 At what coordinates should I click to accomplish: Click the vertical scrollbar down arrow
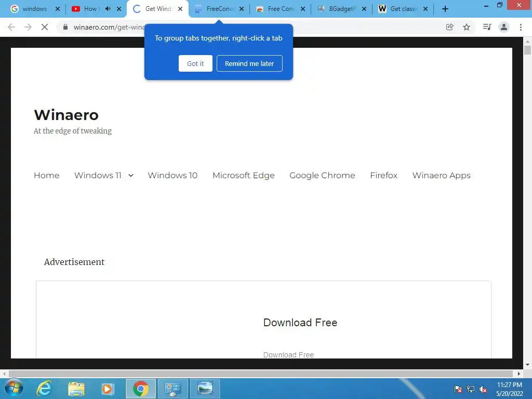click(527, 365)
